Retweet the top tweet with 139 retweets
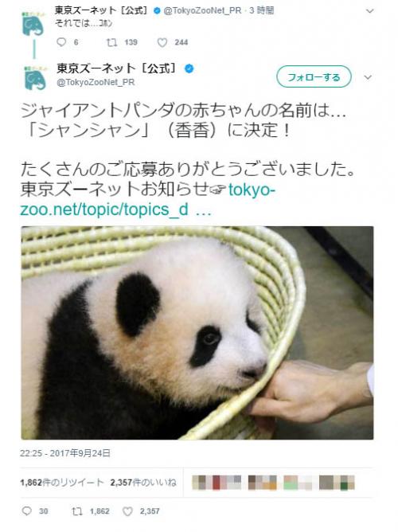Screen dimensions: 398x532 click(111, 42)
